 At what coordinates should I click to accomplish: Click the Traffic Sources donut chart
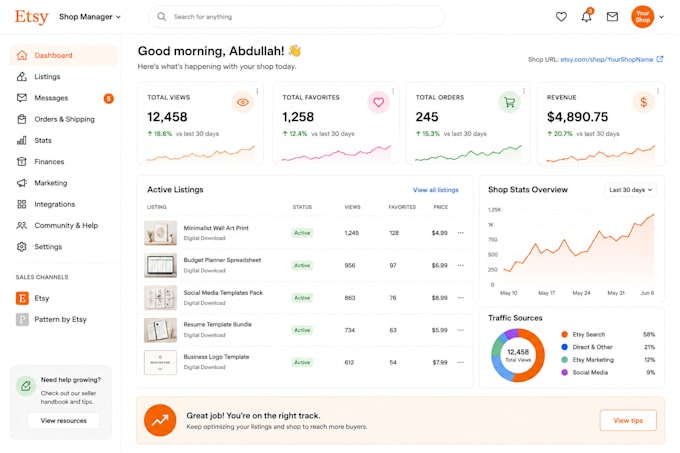pyautogui.click(x=518, y=355)
